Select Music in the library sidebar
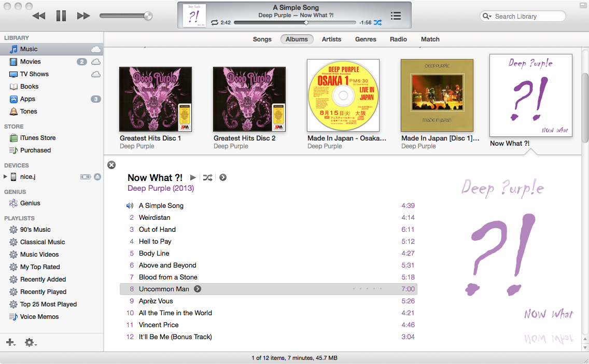Image resolution: width=589 pixels, height=364 pixels. [x=51, y=49]
